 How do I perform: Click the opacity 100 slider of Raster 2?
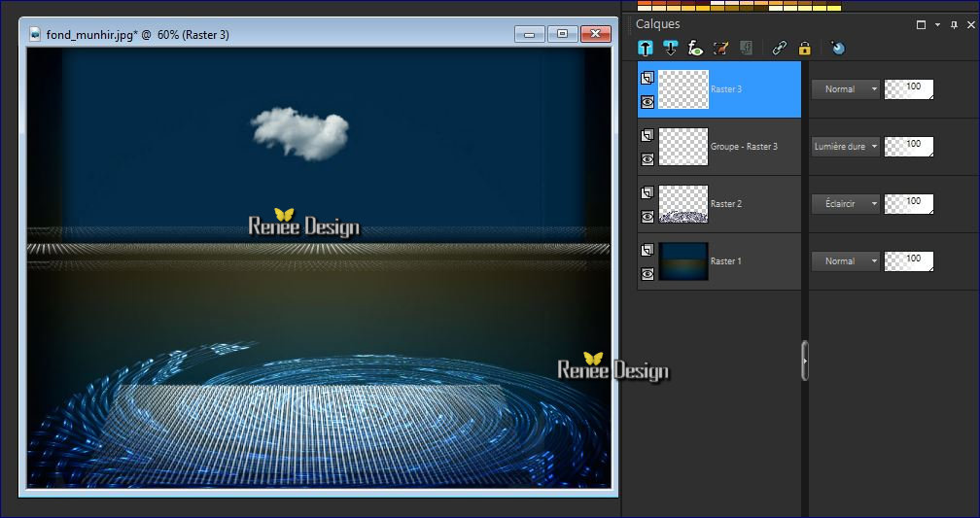(909, 204)
